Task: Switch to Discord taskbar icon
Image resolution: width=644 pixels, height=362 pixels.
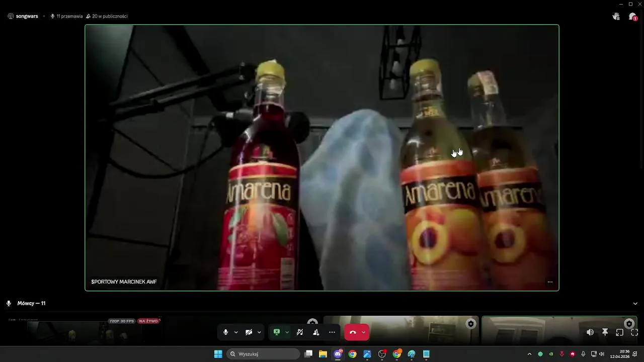Action: pyautogui.click(x=338, y=354)
